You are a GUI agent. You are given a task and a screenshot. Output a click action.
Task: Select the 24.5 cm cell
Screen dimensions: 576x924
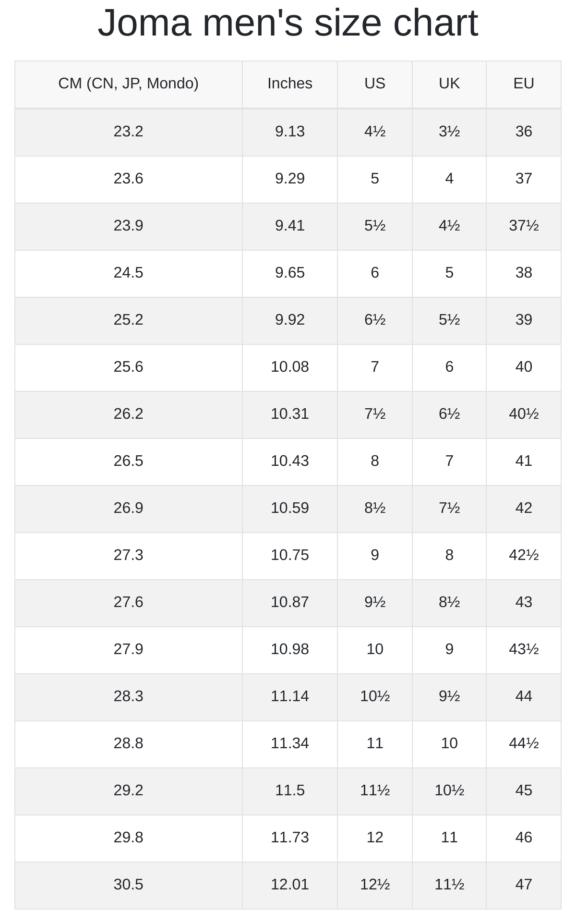[x=128, y=273]
